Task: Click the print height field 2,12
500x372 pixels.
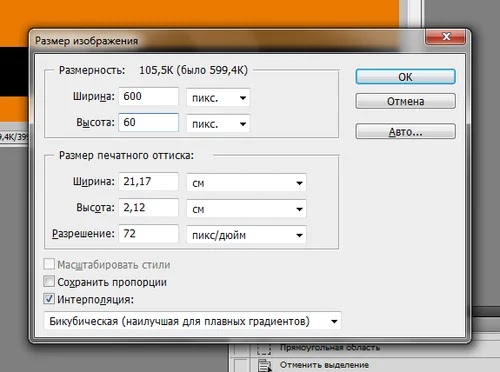Action: [x=149, y=207]
